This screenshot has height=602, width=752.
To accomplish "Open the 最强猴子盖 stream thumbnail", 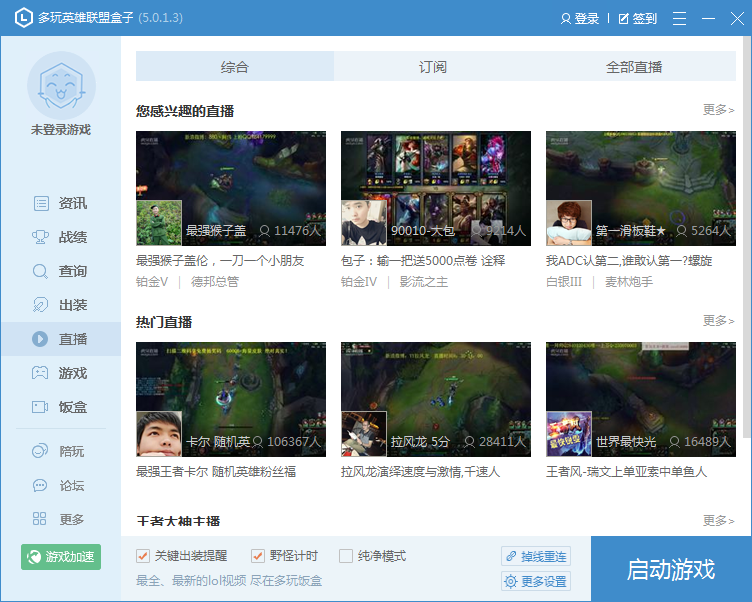I will pyautogui.click(x=231, y=188).
